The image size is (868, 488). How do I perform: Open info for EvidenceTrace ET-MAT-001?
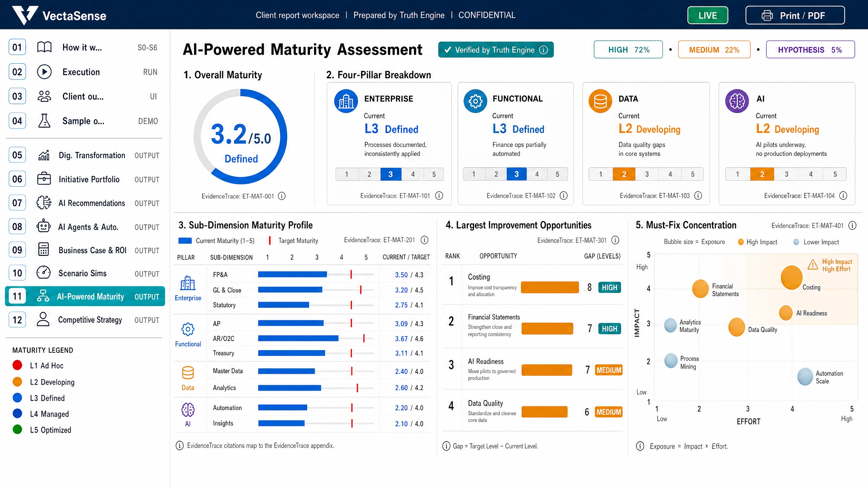coord(282,196)
